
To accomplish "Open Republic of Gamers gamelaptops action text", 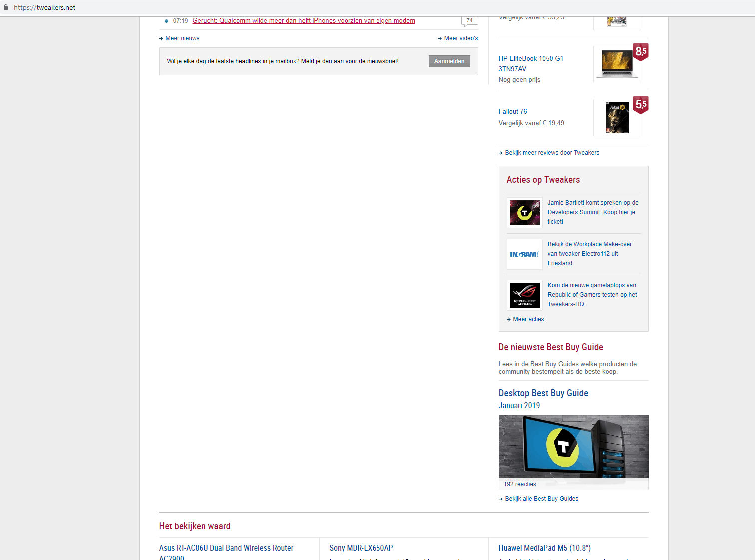I will pos(592,295).
